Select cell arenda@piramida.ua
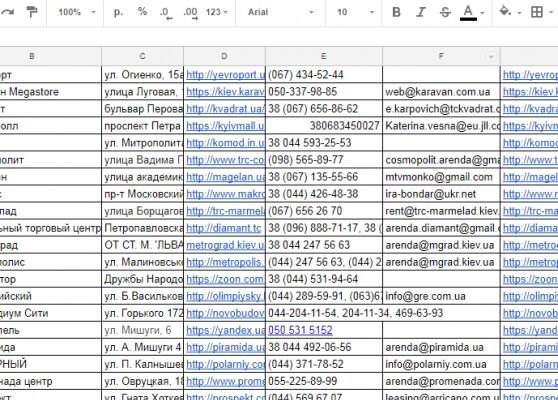558x400 pixels. pos(441,347)
